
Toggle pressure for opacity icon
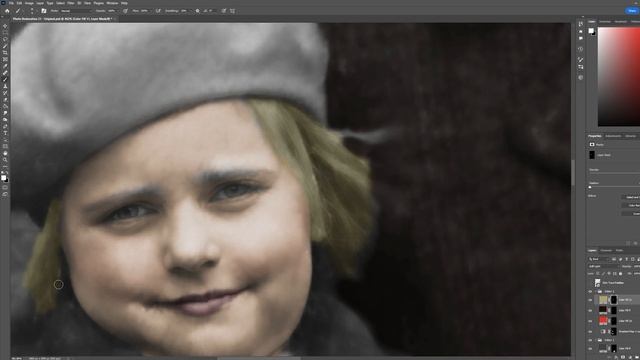[125, 11]
